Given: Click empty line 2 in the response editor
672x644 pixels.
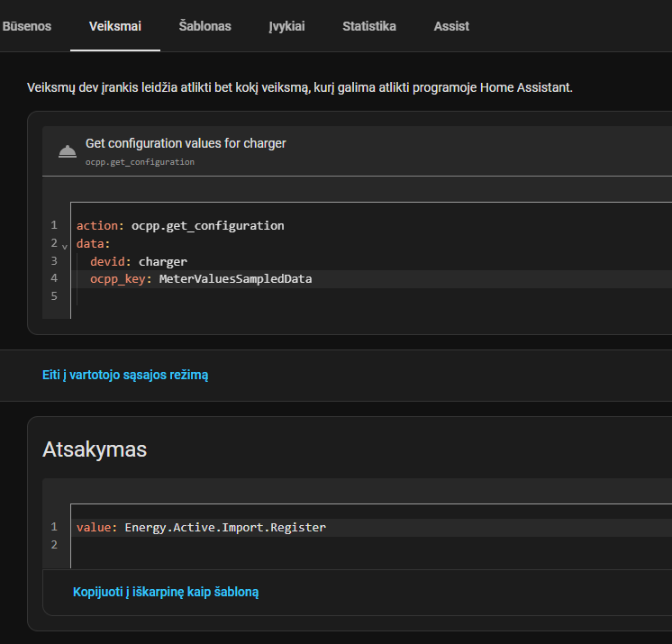Looking at the screenshot, I should point(270,545).
